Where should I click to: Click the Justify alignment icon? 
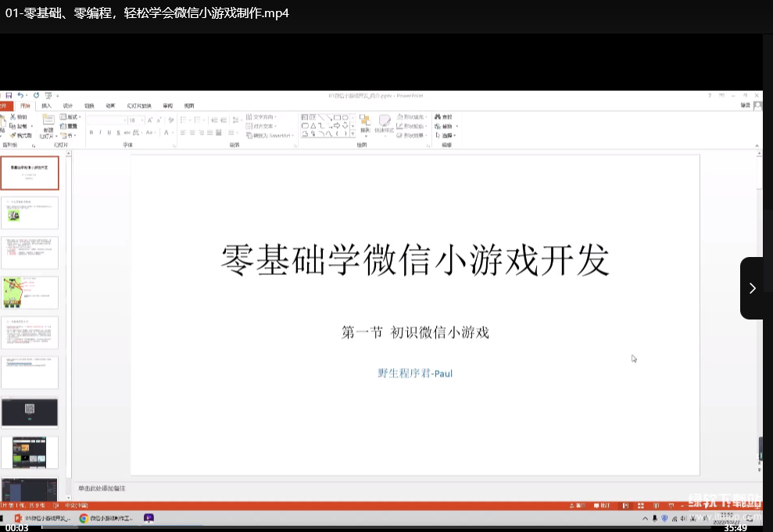coord(210,133)
